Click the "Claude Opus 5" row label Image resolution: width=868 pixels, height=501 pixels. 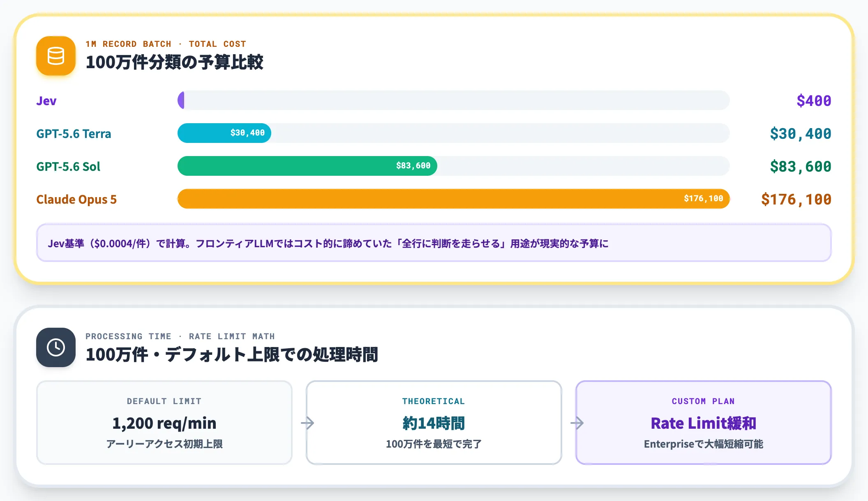coord(76,200)
